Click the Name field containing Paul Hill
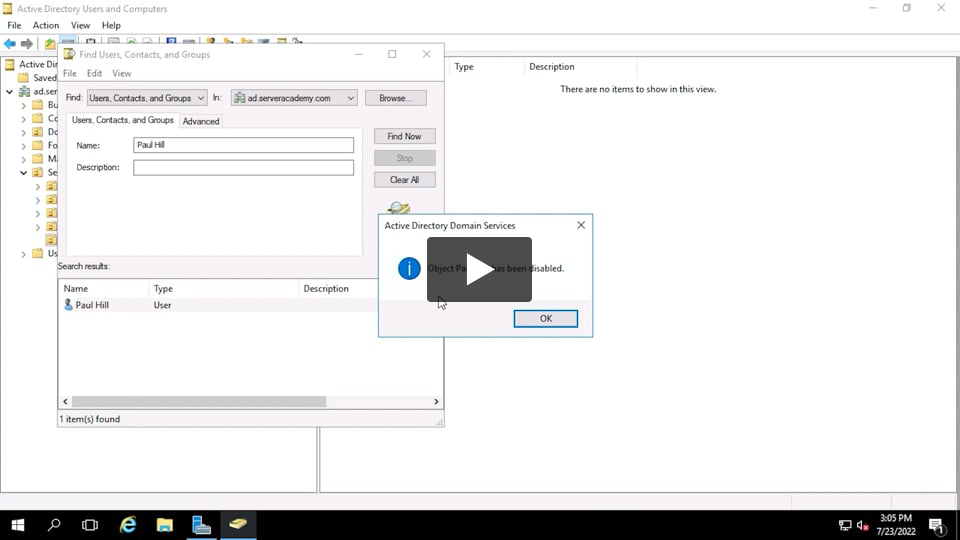The image size is (960, 540). 243,145
